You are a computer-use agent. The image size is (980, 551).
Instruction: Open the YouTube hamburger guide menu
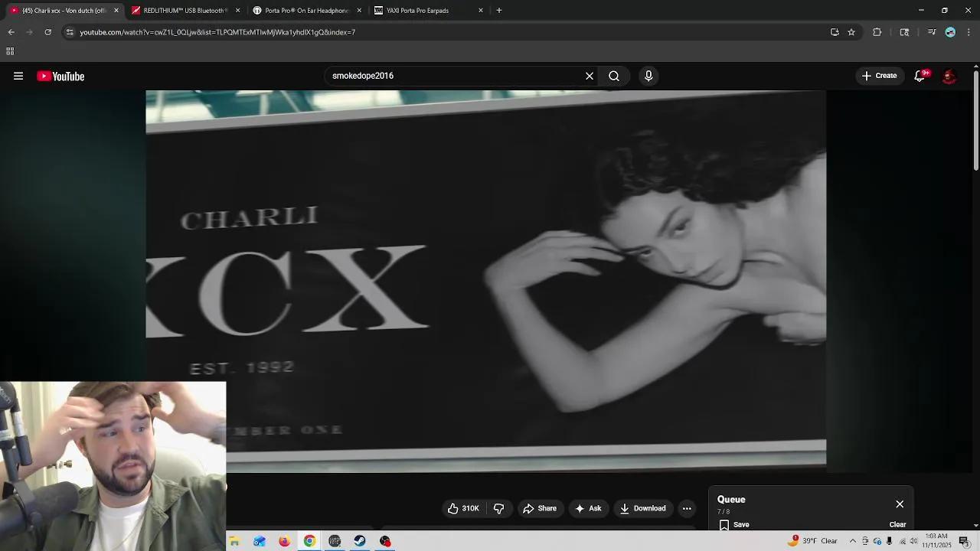click(18, 76)
